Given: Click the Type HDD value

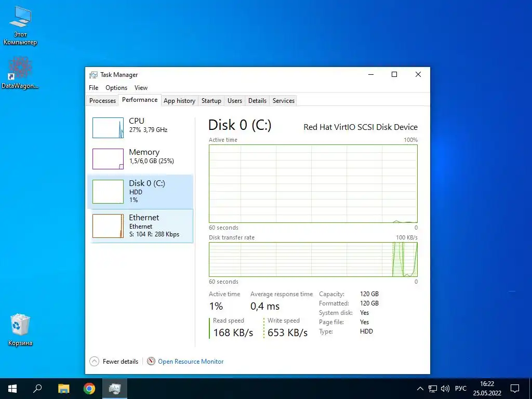Looking at the screenshot, I should point(366,331).
